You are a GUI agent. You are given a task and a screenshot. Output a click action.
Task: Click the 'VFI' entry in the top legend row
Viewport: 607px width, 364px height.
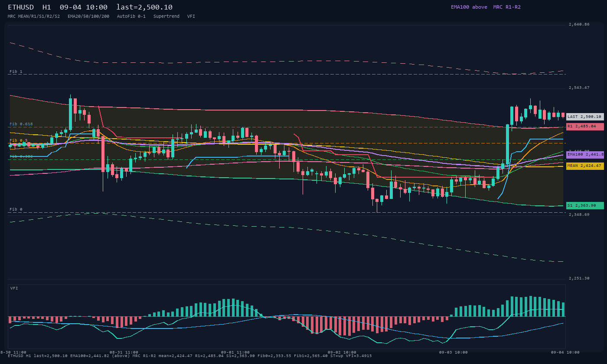click(x=191, y=16)
